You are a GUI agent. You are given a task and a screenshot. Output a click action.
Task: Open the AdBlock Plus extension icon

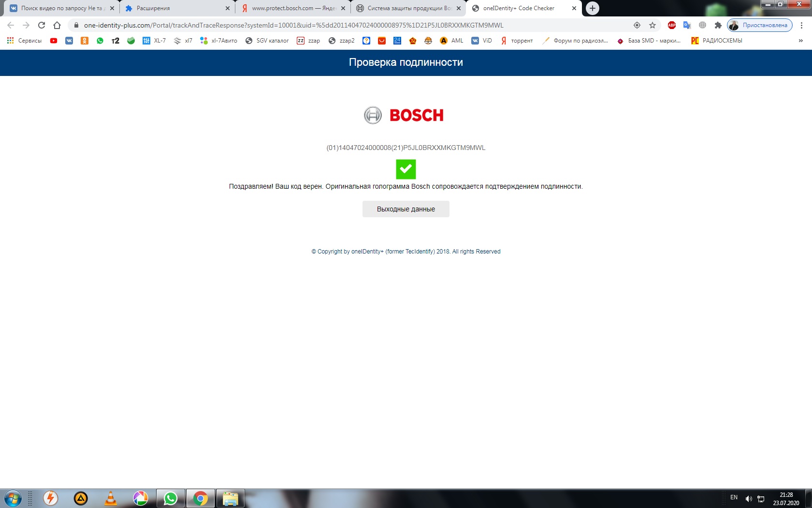[671, 25]
